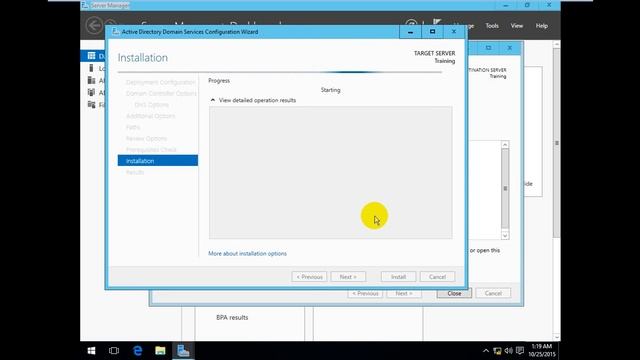640x360 pixels.
Task: Click Cancel in the AD DS wizard
Action: point(437,277)
